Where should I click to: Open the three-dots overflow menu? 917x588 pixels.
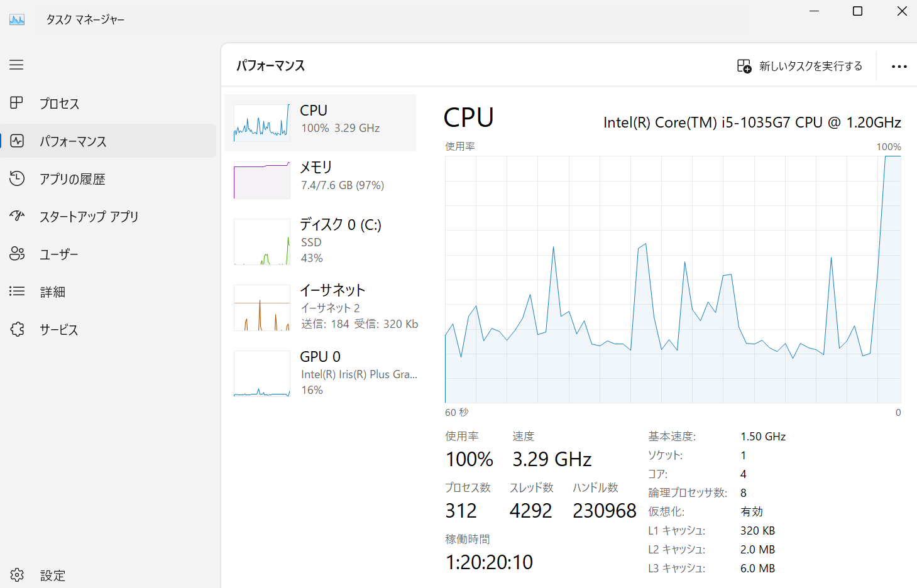899,66
